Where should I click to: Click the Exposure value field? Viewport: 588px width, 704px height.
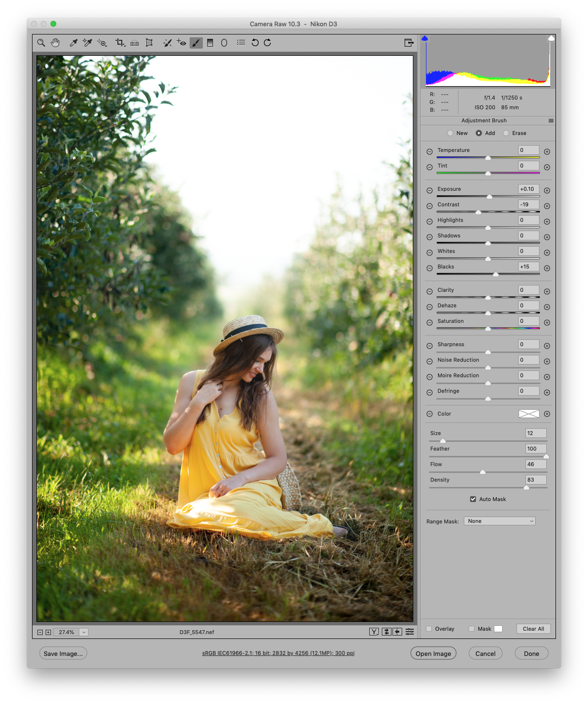click(x=529, y=189)
